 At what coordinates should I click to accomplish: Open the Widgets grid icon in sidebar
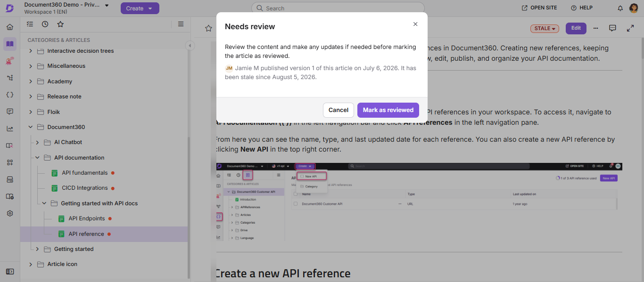tap(10, 162)
